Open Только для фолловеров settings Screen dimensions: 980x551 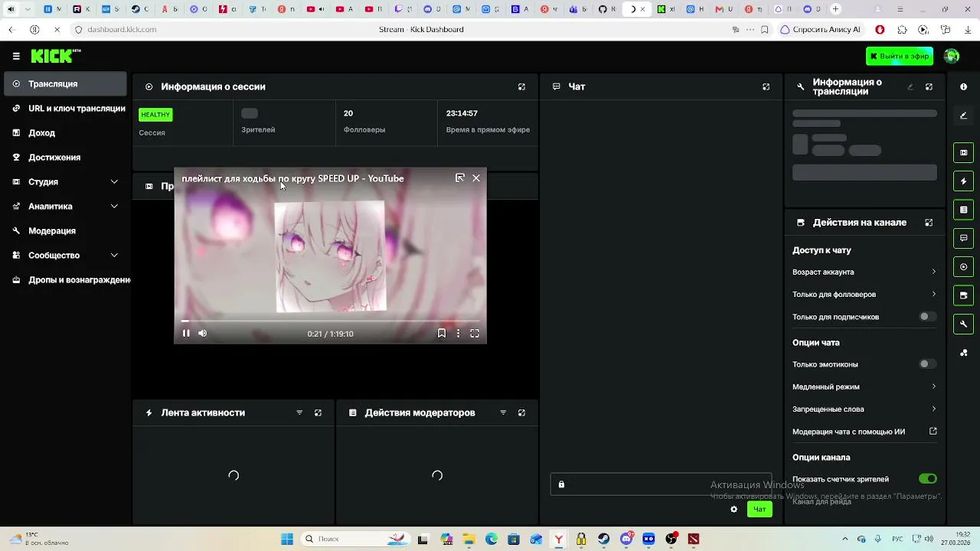pyautogui.click(x=864, y=295)
